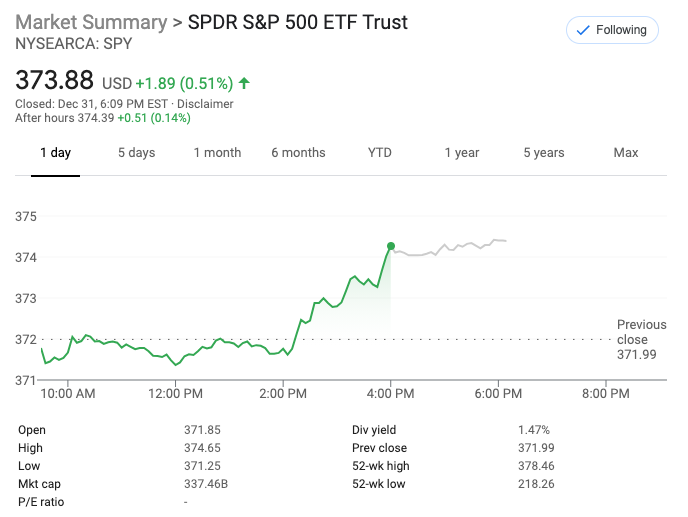Show the 1 month chart range

[x=217, y=153]
